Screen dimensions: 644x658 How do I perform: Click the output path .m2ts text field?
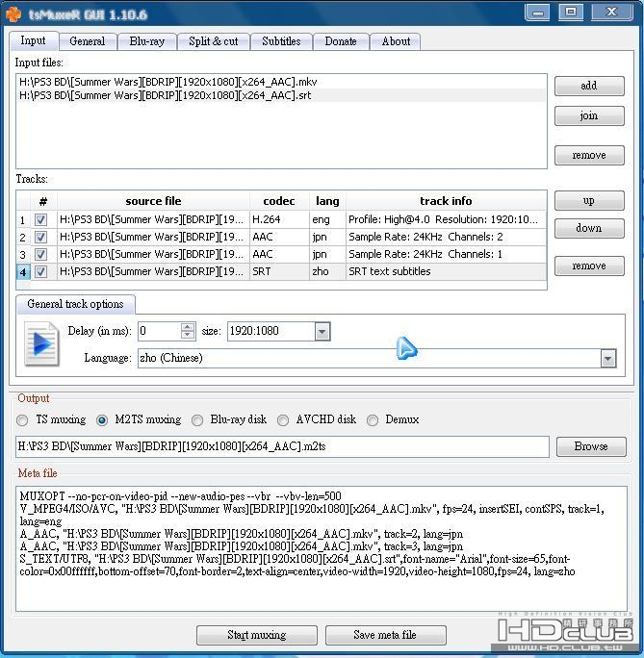pyautogui.click(x=282, y=446)
